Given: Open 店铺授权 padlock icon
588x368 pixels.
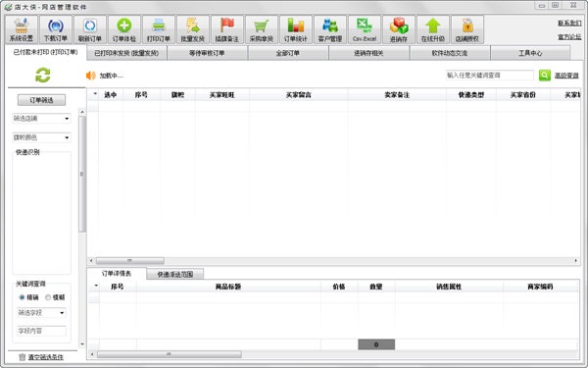Looking at the screenshot, I should click(467, 29).
